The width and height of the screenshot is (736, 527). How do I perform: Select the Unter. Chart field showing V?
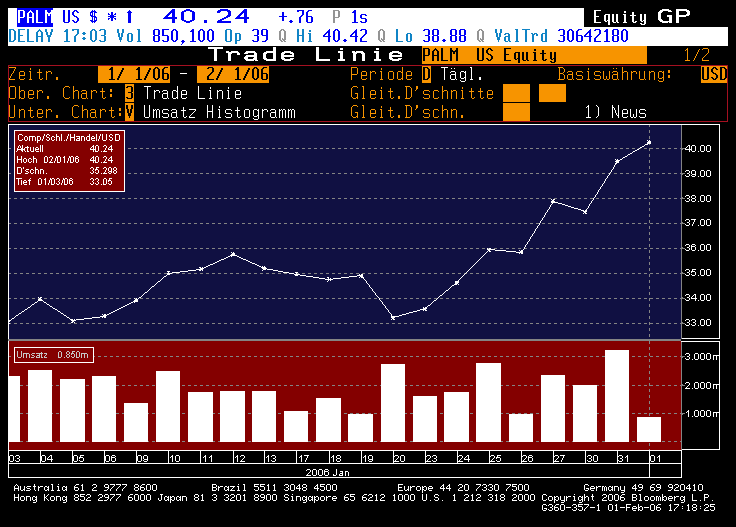click(x=130, y=112)
